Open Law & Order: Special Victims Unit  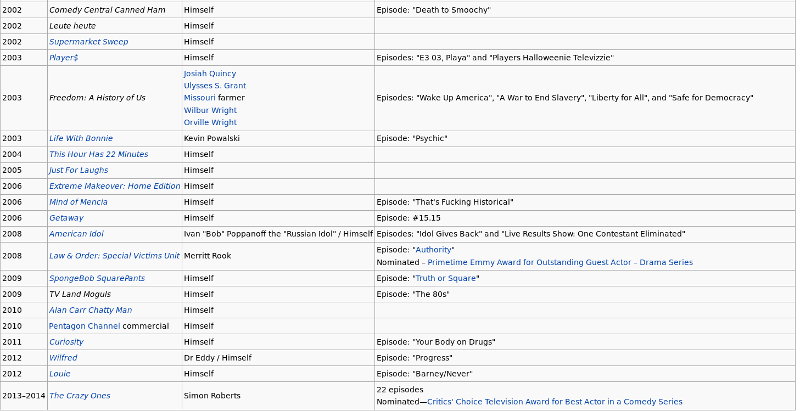coord(114,256)
